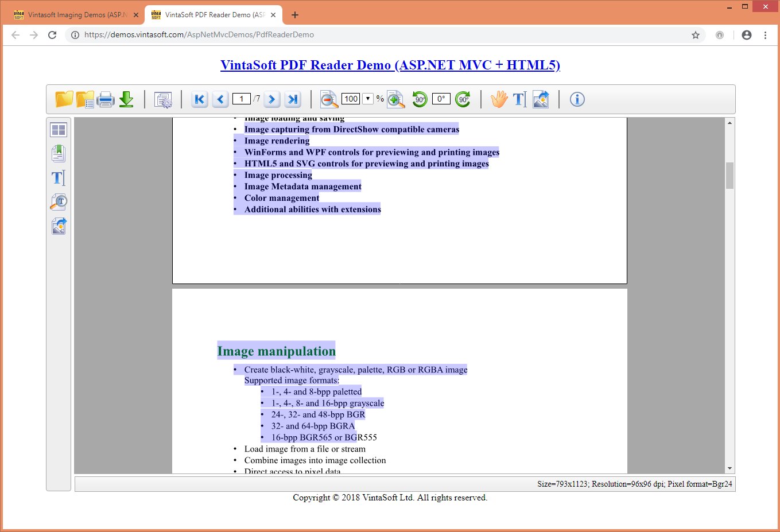Open the About information icon
This screenshot has height=532, width=780.
click(x=577, y=99)
